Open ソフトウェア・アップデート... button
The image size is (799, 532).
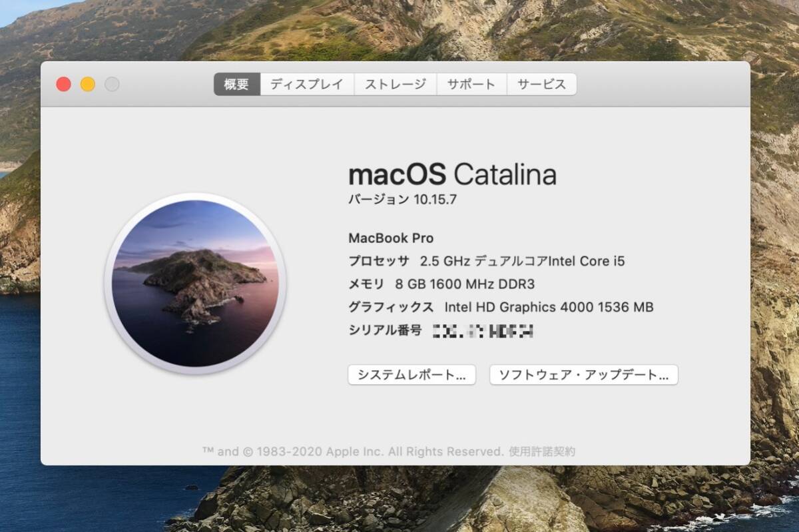click(x=584, y=375)
